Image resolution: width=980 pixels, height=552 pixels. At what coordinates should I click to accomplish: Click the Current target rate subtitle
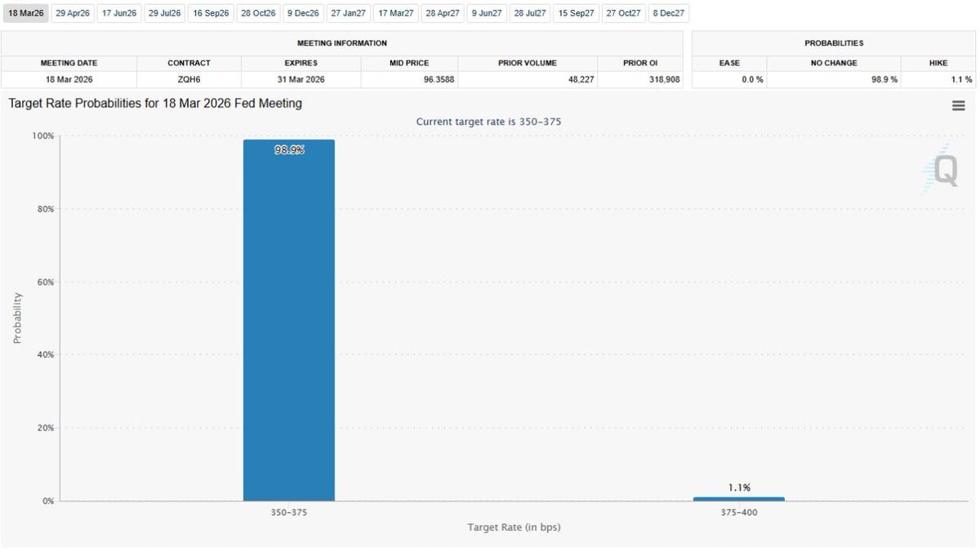[488, 122]
